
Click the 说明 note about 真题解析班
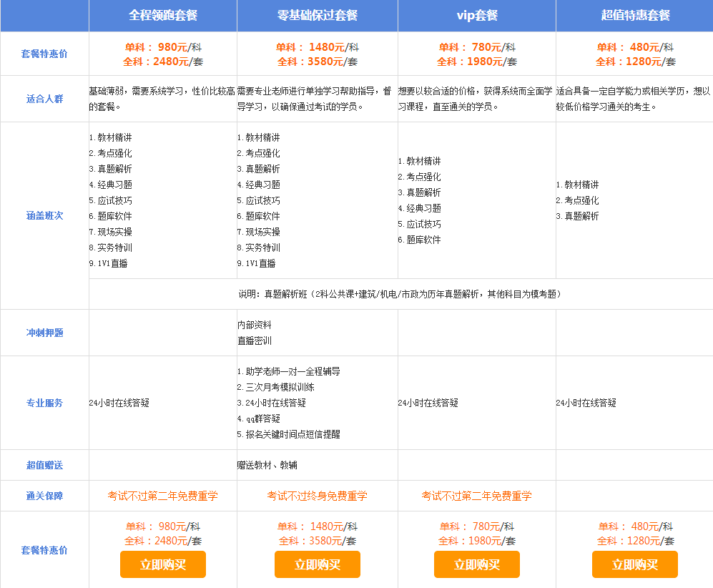(x=400, y=294)
